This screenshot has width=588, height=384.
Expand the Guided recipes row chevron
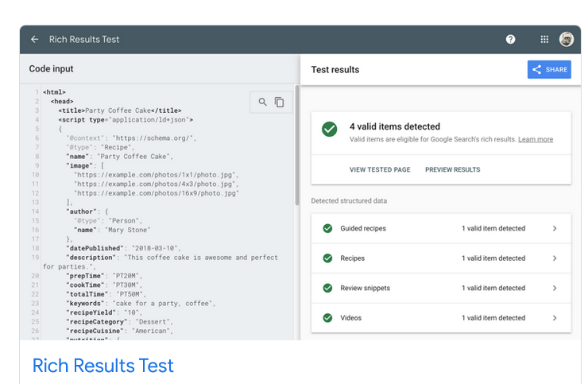555,228
